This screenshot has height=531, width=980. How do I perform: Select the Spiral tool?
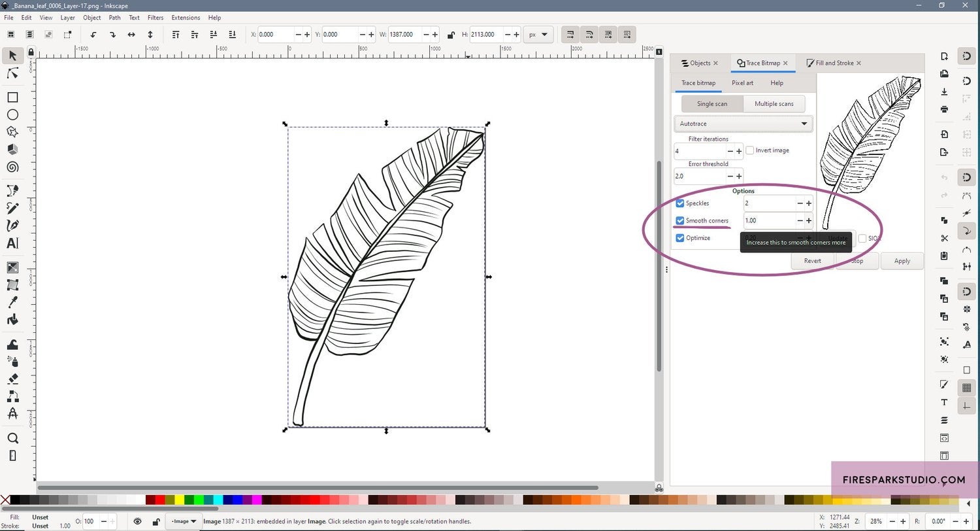pyautogui.click(x=12, y=167)
